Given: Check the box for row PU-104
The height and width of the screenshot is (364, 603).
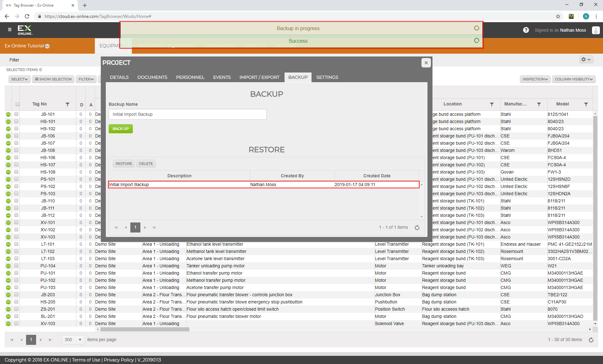Looking at the screenshot, I should pos(16,266).
